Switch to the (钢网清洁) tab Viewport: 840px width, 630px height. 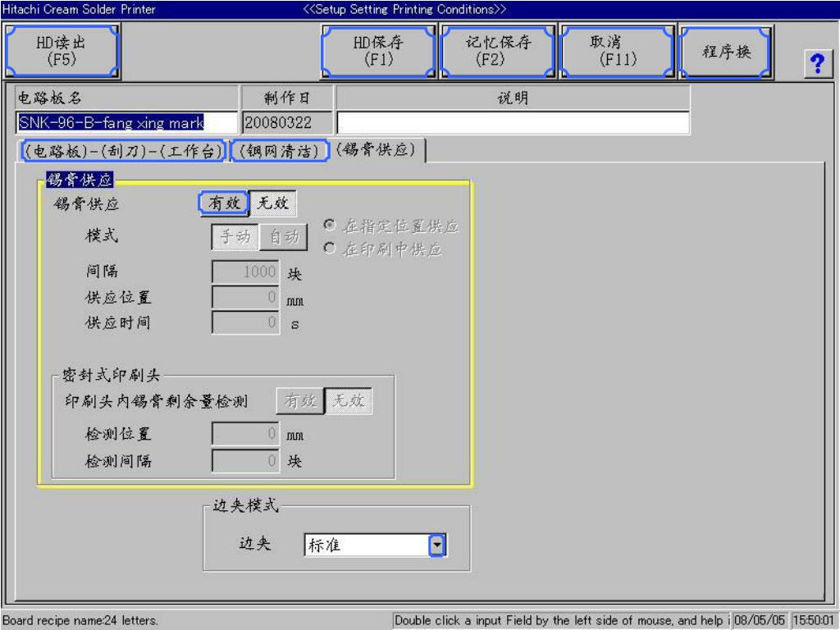point(279,151)
